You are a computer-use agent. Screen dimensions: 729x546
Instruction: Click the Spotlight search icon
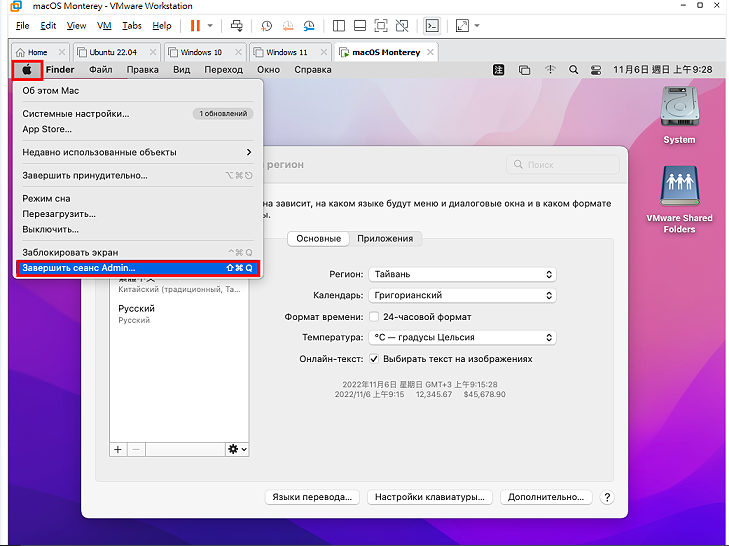574,70
